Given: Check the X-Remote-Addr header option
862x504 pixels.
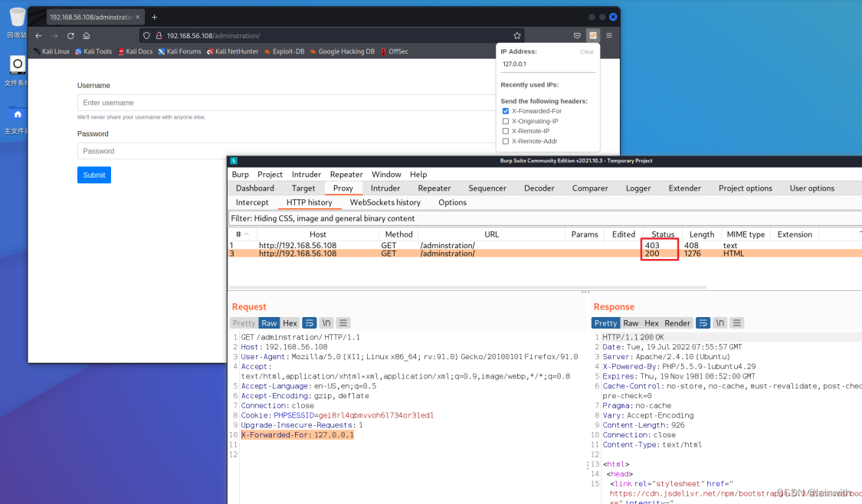Looking at the screenshot, I should pos(506,141).
